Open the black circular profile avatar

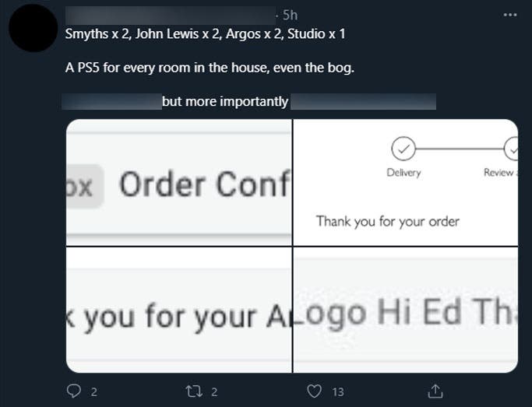[x=33, y=28]
